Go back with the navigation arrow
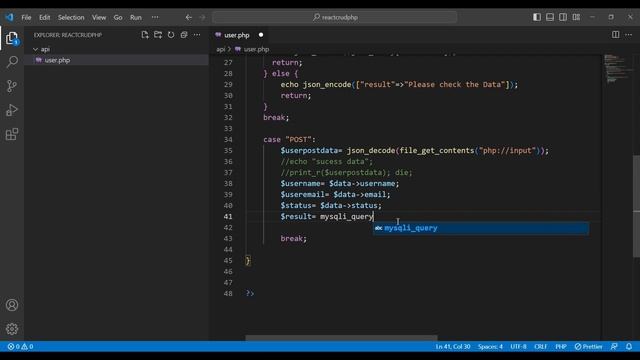Screen dimensions: 640x360 [x=189, y=17]
